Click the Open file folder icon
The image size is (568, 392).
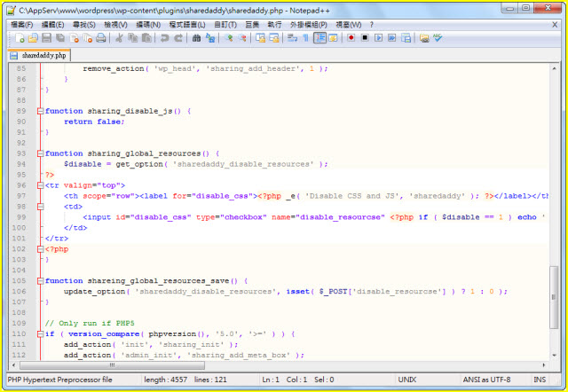(x=33, y=38)
